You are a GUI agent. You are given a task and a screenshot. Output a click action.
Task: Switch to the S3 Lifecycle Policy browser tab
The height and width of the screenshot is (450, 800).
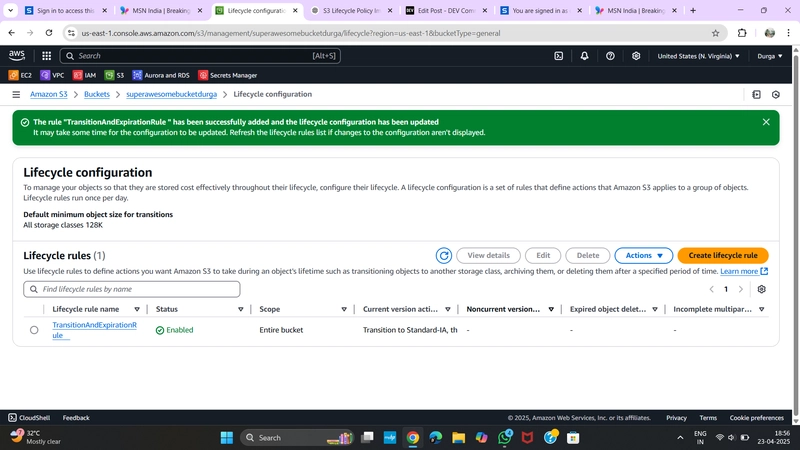[352, 11]
